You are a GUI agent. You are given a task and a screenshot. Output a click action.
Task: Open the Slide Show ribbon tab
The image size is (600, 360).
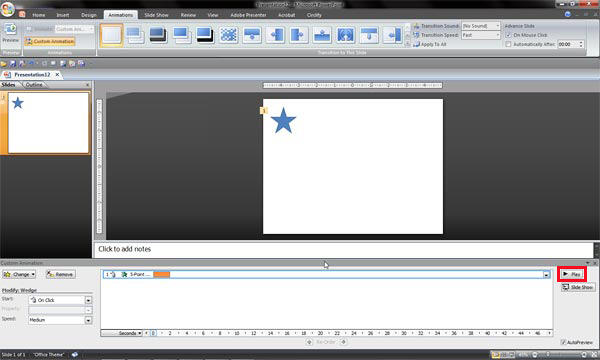pyautogui.click(x=157, y=15)
